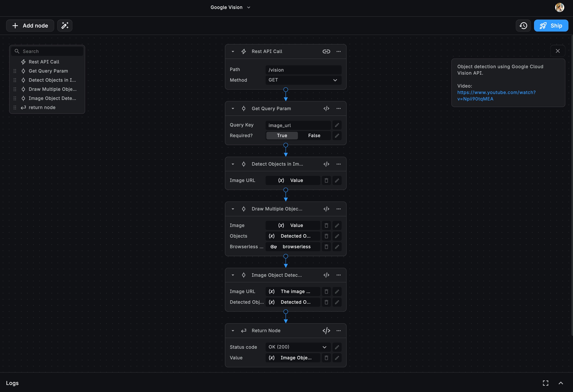This screenshot has width=573, height=392.
Task: Expand the Logs panel to fullscreen
Action: click(545, 383)
